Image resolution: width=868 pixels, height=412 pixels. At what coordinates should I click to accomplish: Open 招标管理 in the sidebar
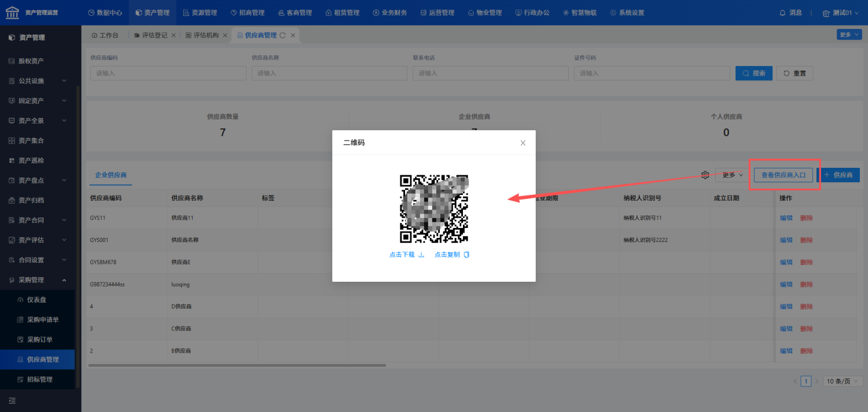(38, 379)
